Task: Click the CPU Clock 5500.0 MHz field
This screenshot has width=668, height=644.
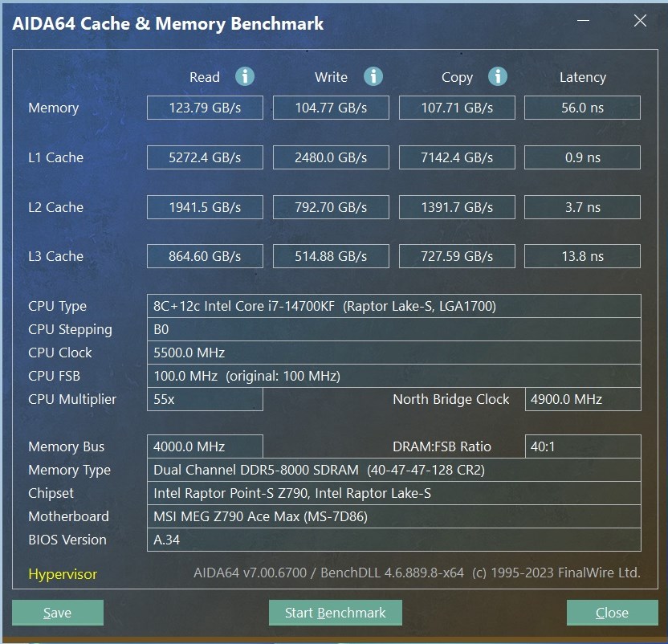Action: (394, 353)
